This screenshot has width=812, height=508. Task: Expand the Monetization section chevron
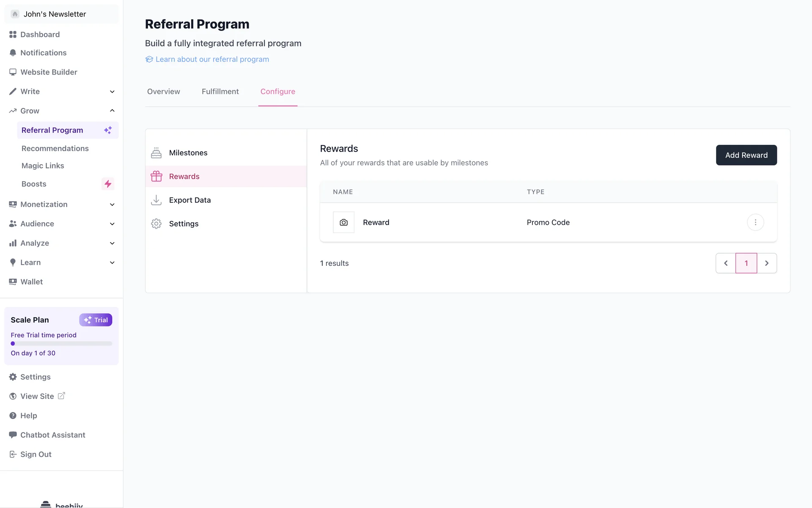pyautogui.click(x=112, y=204)
